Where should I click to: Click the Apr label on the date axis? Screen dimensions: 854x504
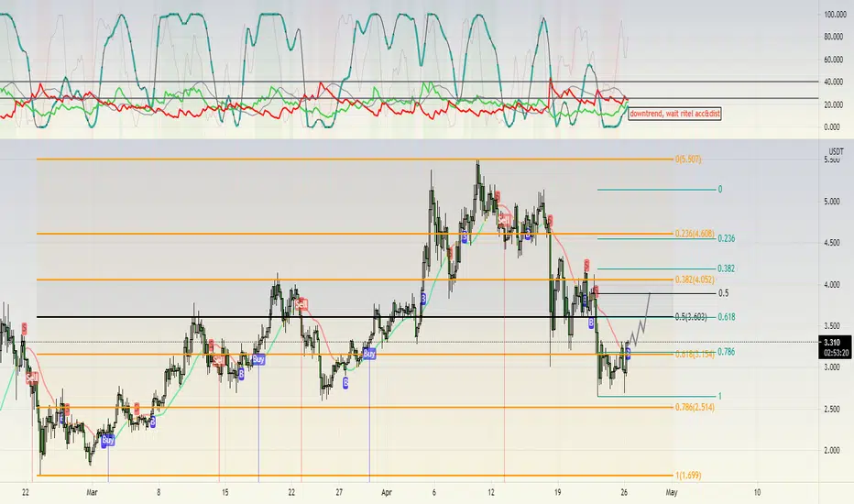(387, 493)
